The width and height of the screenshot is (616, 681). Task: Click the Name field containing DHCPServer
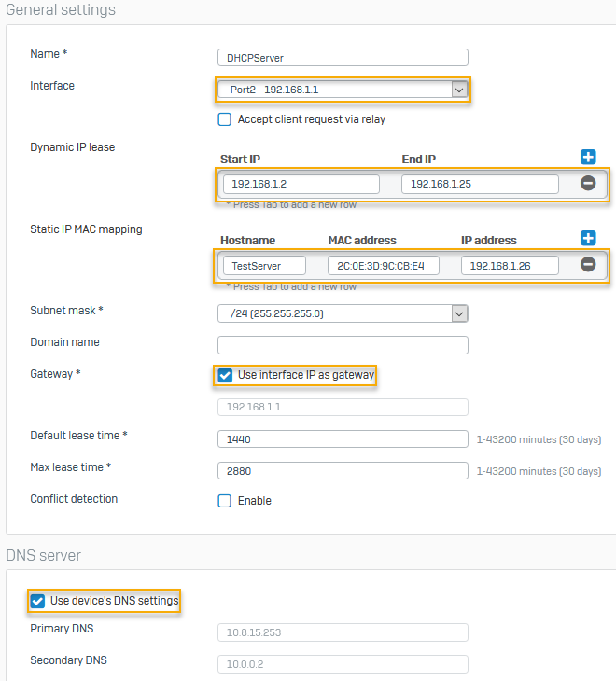(x=342, y=58)
